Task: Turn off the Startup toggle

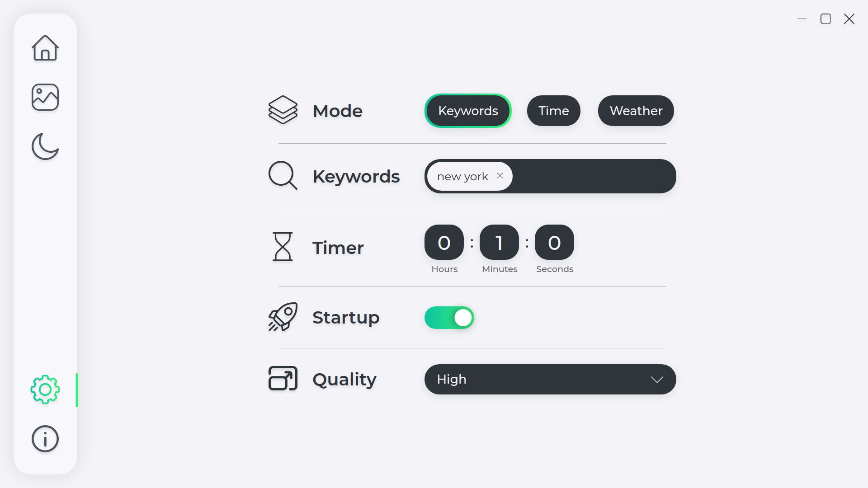Action: pyautogui.click(x=449, y=318)
